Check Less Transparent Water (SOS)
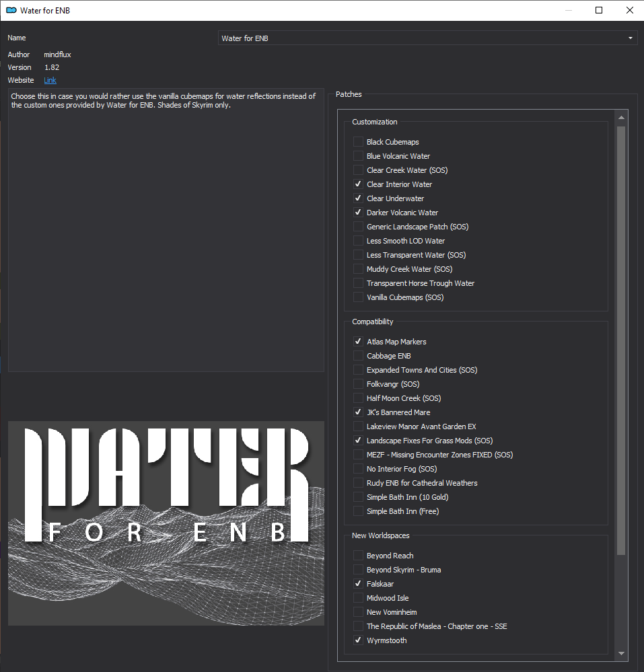 pos(358,255)
